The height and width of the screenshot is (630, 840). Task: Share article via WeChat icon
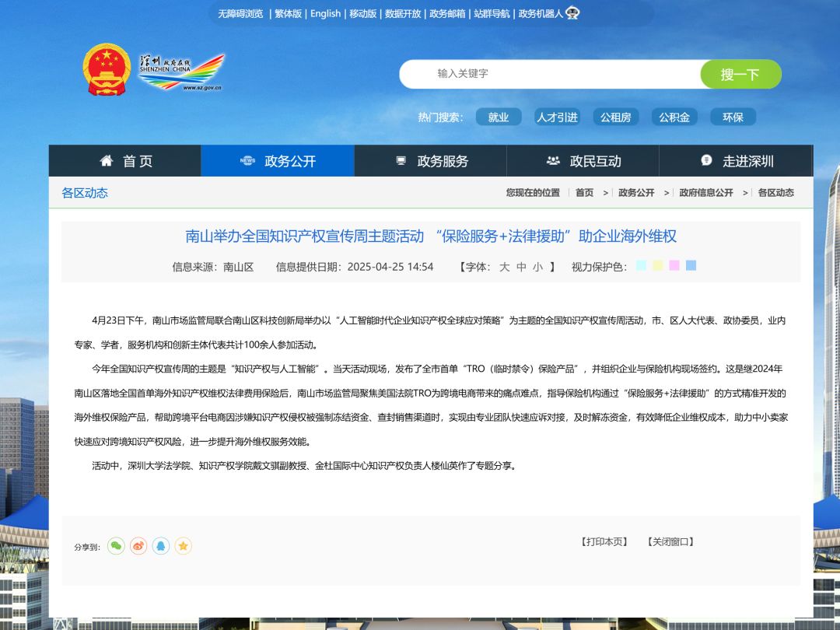(116, 546)
